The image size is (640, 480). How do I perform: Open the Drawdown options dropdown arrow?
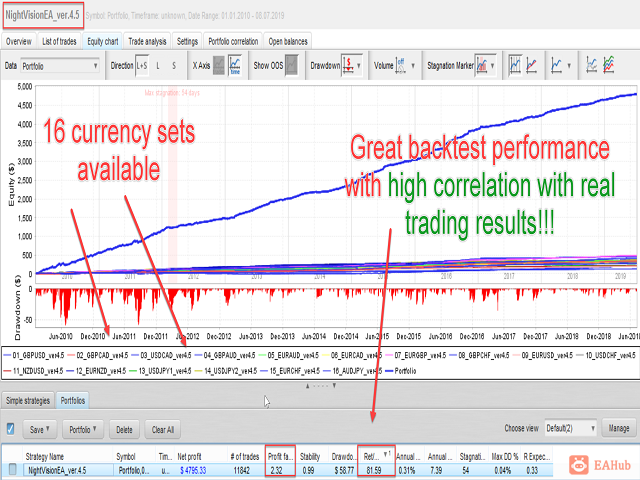click(359, 66)
